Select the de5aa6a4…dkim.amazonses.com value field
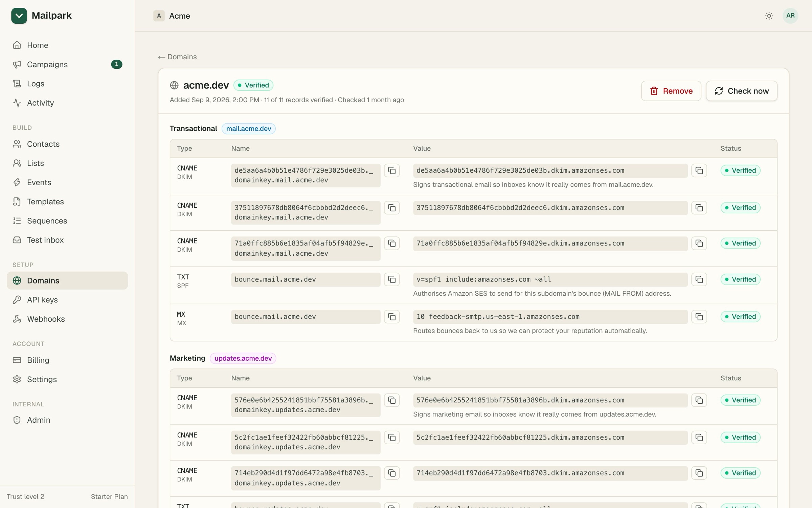 click(x=550, y=171)
